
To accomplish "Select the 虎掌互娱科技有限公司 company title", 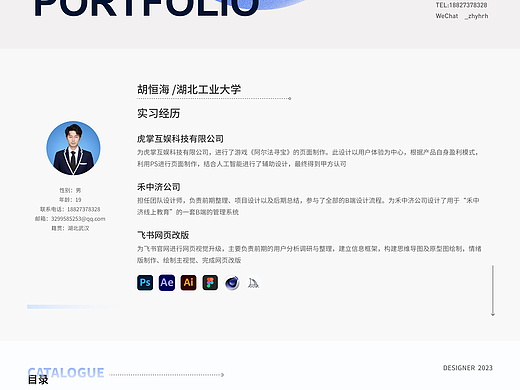I will [180, 139].
